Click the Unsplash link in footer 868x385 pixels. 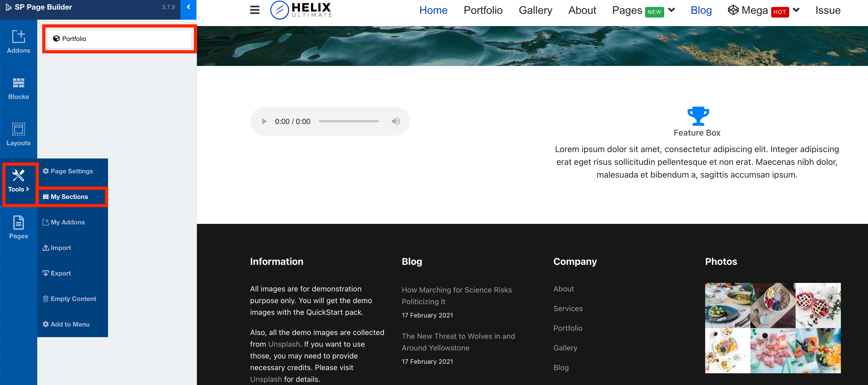(284, 344)
